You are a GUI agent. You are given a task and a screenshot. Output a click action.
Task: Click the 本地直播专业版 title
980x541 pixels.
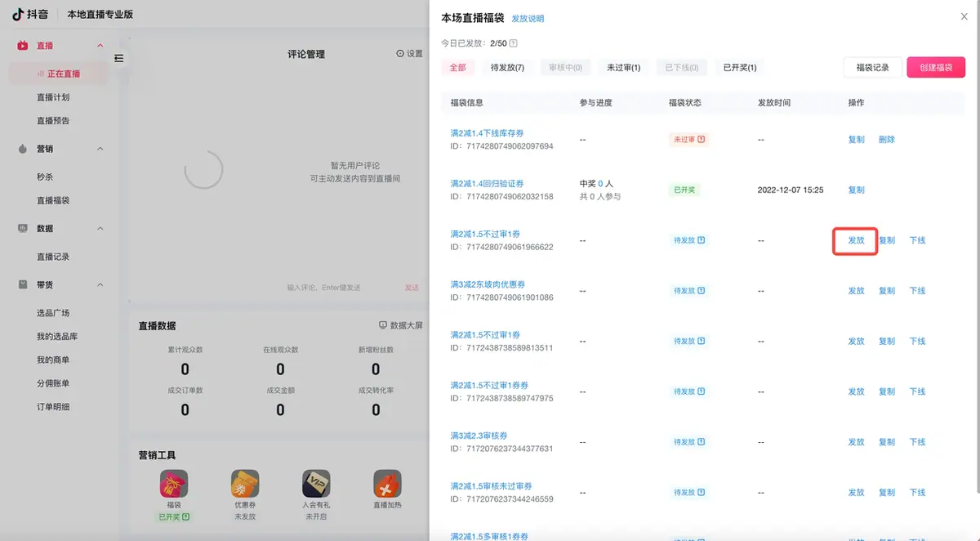pyautogui.click(x=100, y=15)
